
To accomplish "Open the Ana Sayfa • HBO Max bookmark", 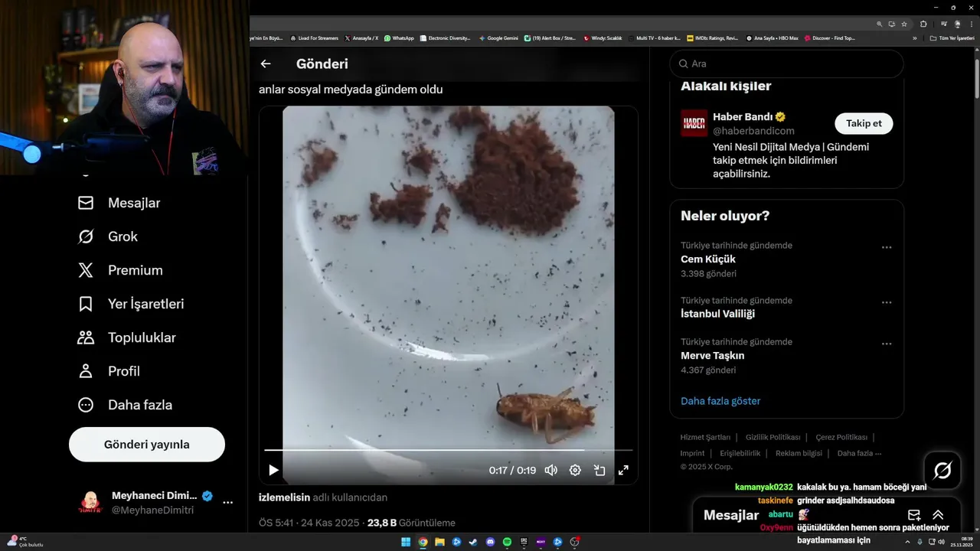I will [772, 37].
